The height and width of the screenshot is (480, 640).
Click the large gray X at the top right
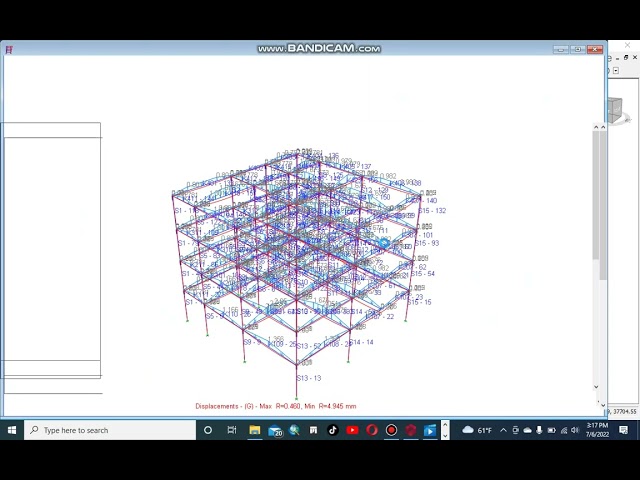[627, 45]
